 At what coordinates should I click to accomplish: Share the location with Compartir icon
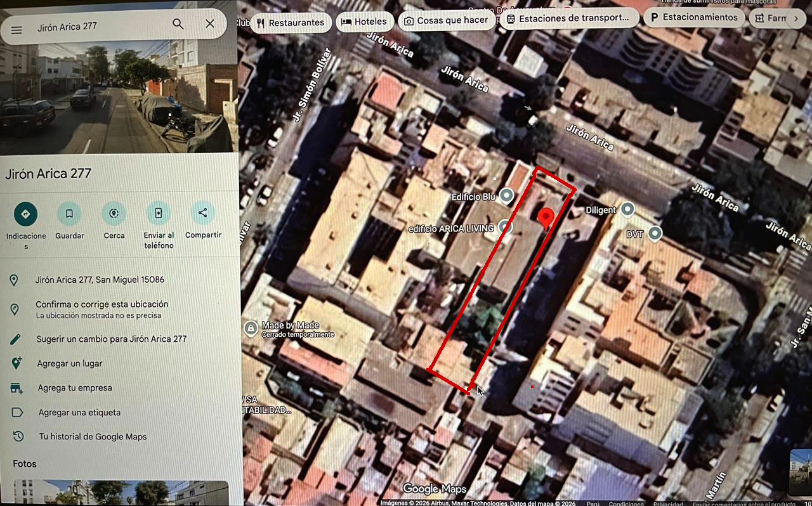click(203, 212)
